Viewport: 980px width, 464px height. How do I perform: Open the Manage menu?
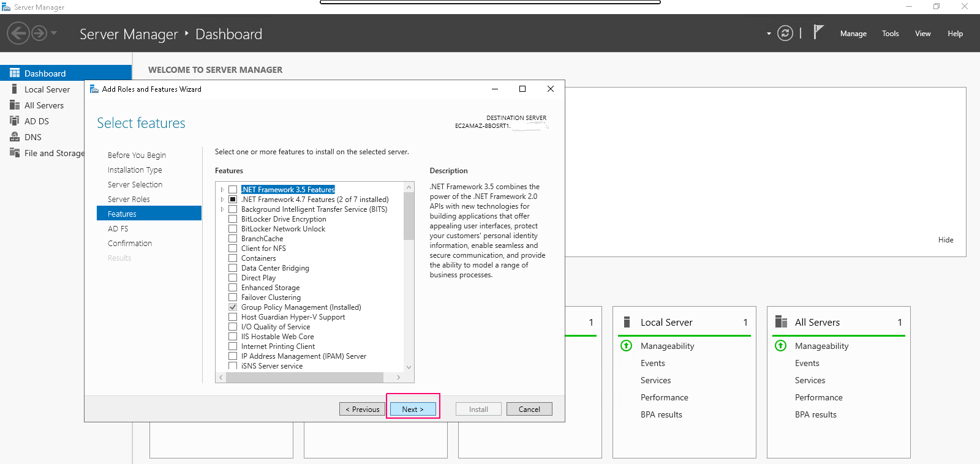tap(853, 34)
